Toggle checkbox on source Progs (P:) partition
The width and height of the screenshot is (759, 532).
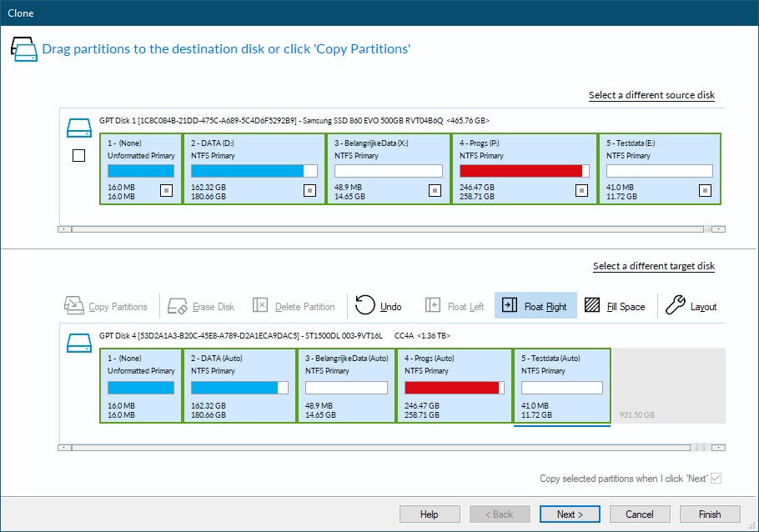pyautogui.click(x=581, y=191)
